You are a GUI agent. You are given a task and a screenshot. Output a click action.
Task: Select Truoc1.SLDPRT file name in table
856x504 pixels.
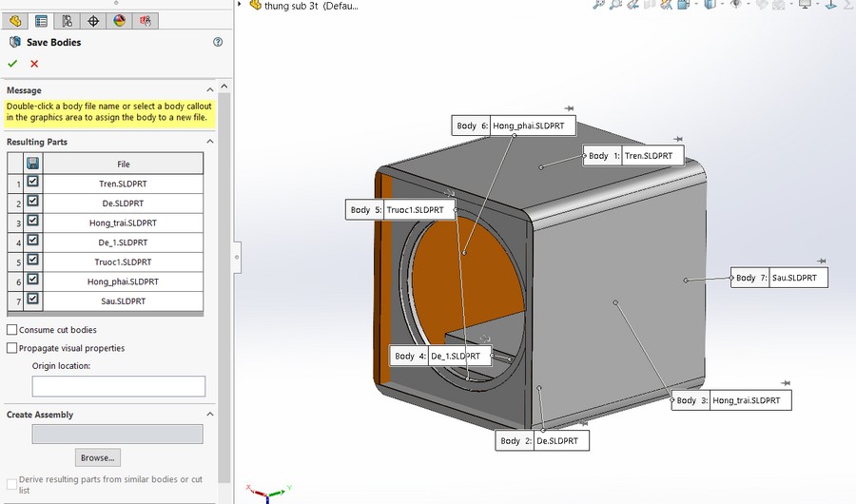coord(123,262)
